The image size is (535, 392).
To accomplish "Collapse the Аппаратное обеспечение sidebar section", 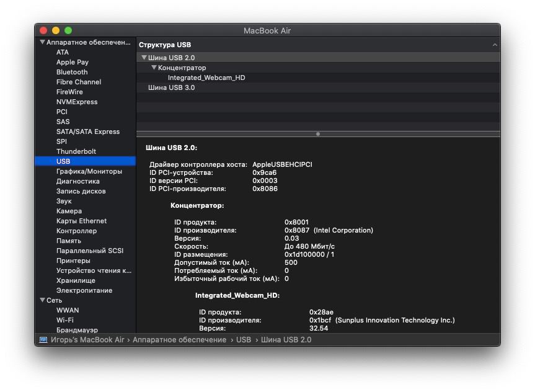I will [42, 42].
